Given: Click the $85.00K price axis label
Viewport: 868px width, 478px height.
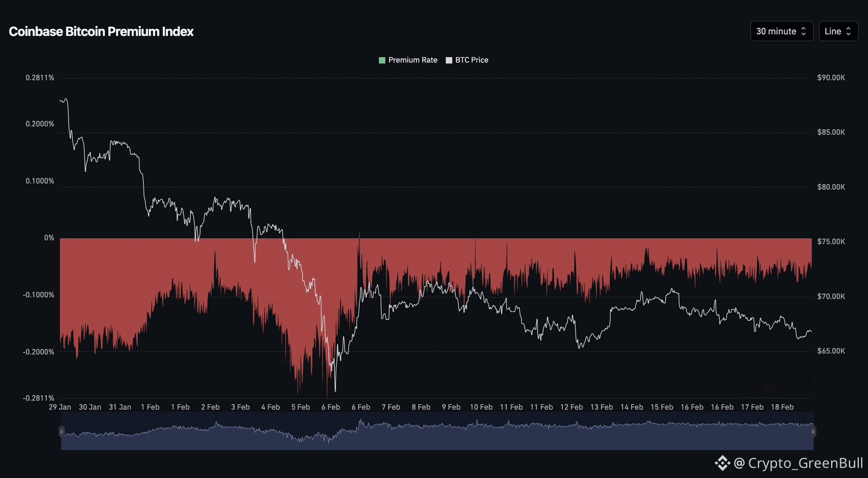Looking at the screenshot, I should click(831, 132).
